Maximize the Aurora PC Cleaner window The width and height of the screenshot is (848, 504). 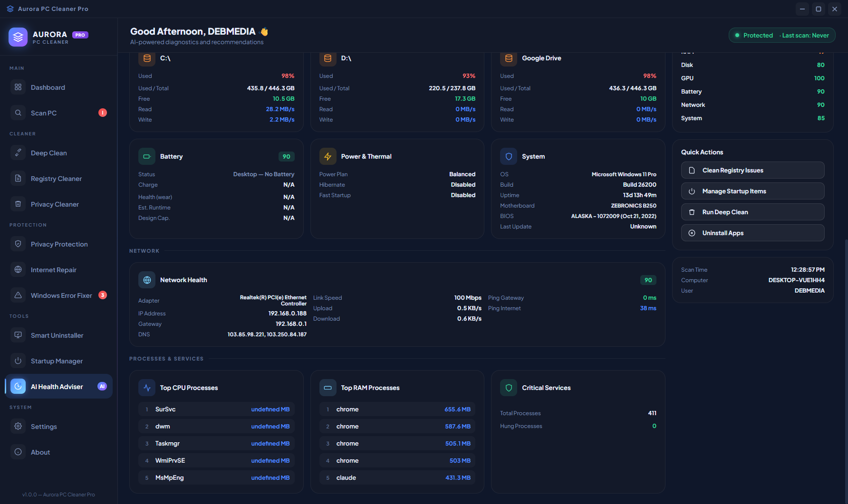point(819,9)
